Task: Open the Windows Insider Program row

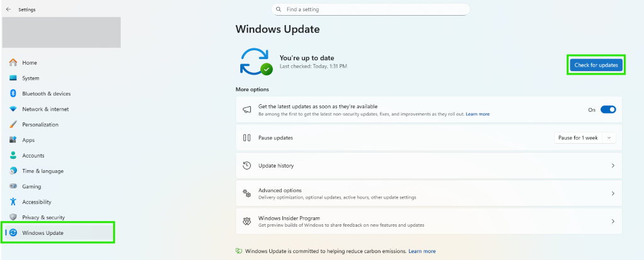Action: point(429,221)
